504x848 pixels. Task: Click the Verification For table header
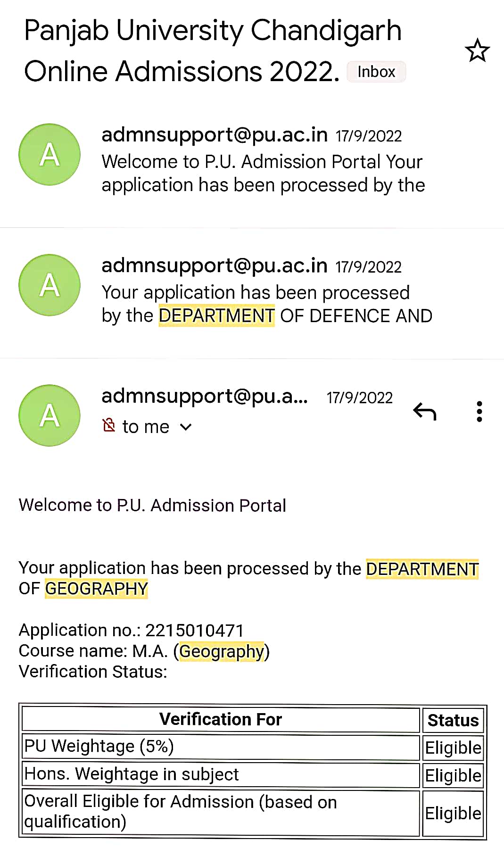(x=221, y=720)
